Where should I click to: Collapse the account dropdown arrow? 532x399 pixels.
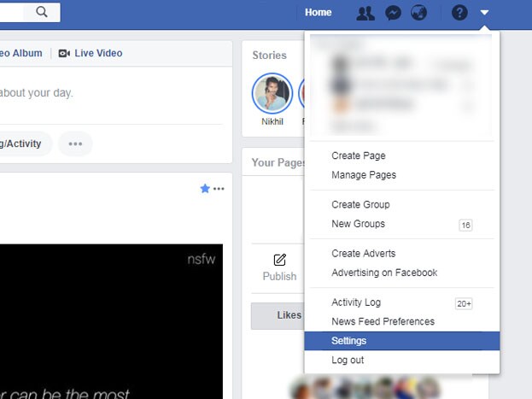pyautogui.click(x=484, y=13)
